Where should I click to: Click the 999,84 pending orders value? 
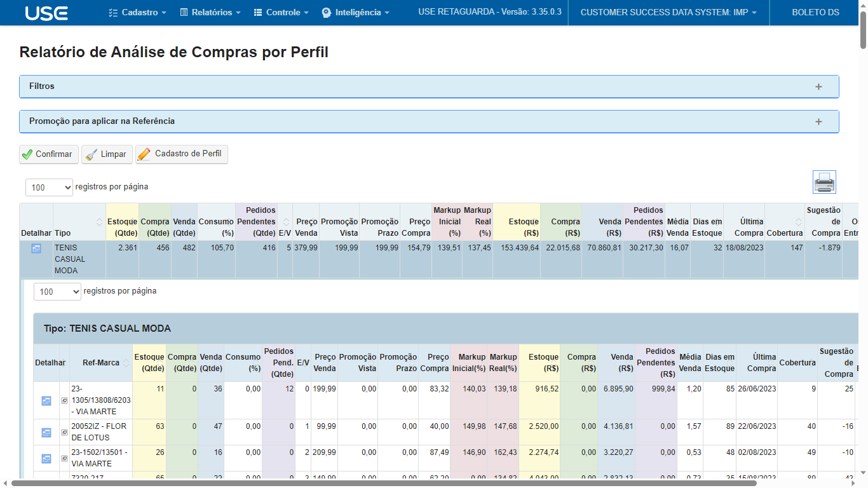pyautogui.click(x=663, y=389)
